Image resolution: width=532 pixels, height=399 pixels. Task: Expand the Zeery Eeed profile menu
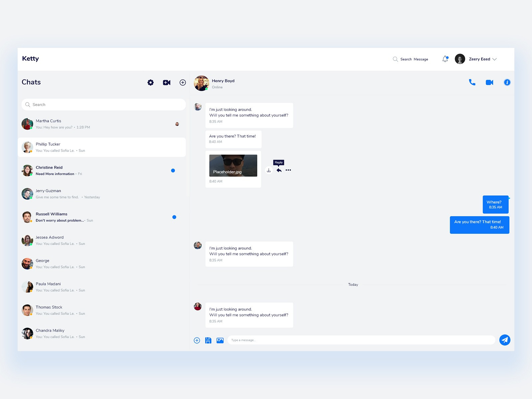494,59
